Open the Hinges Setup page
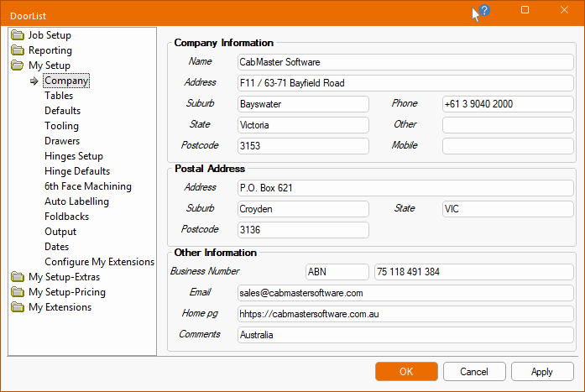The height and width of the screenshot is (392, 585). tap(74, 156)
